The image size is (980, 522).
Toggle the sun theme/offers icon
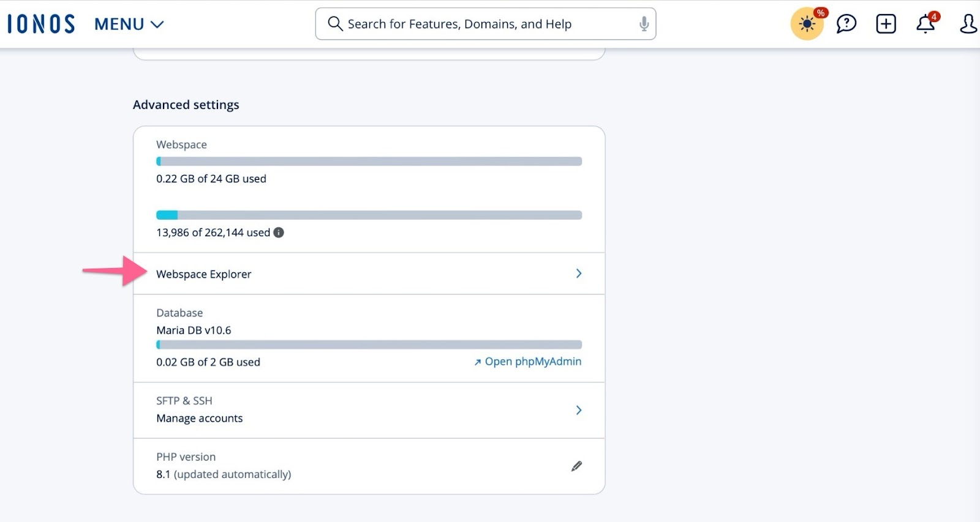tap(807, 24)
